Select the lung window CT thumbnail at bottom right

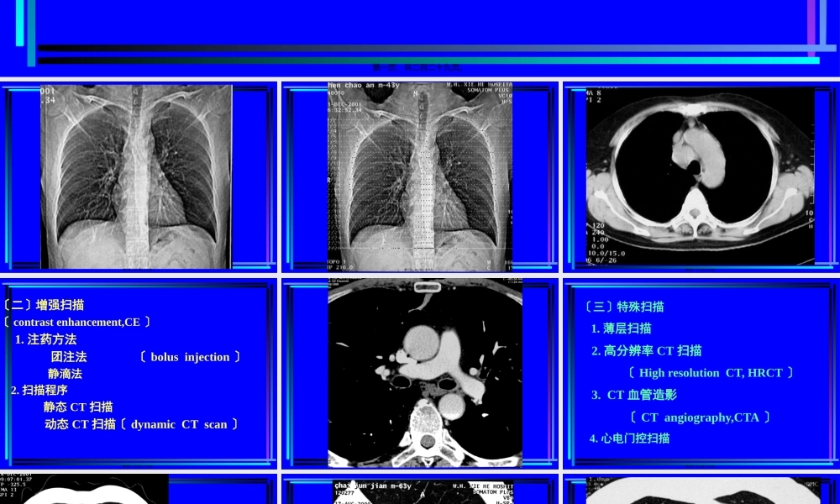click(700, 491)
